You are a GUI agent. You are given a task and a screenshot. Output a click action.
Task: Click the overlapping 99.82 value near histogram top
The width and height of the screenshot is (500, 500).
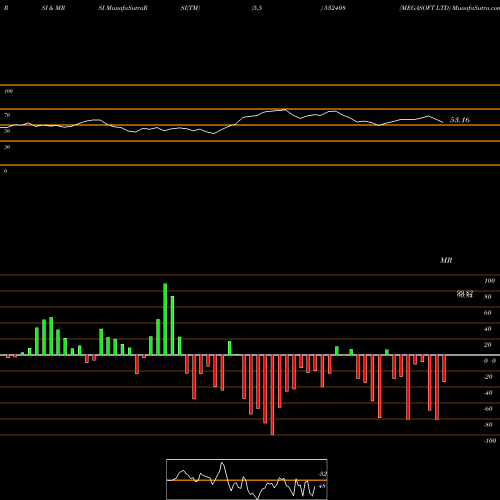(x=465, y=294)
